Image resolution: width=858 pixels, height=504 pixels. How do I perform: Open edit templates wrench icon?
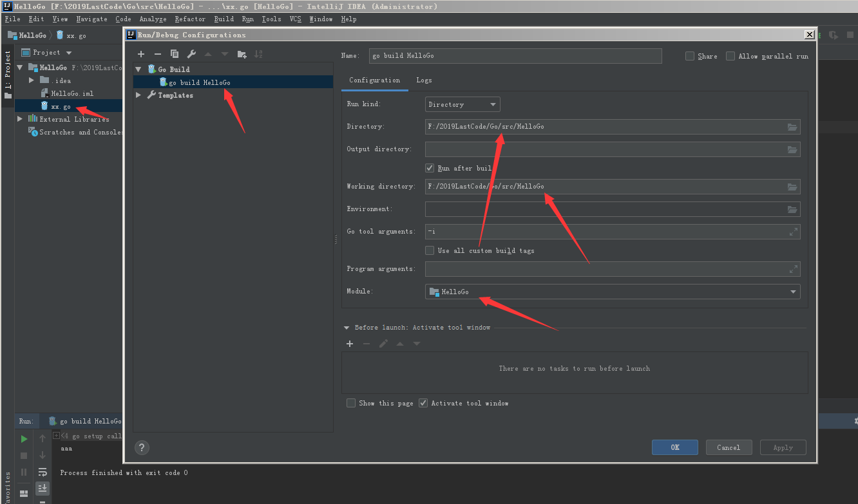click(x=191, y=54)
